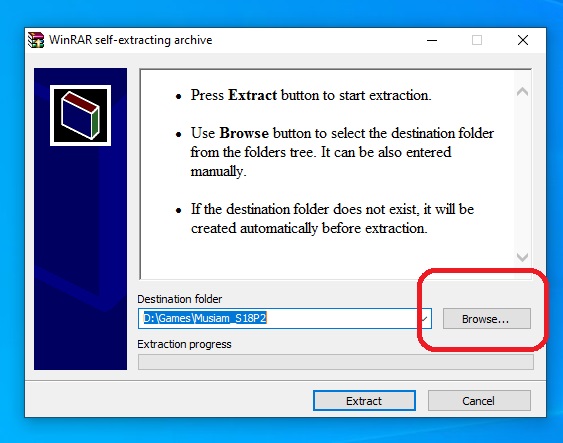
Task: Click the Extraction progress label
Action: [x=184, y=344]
